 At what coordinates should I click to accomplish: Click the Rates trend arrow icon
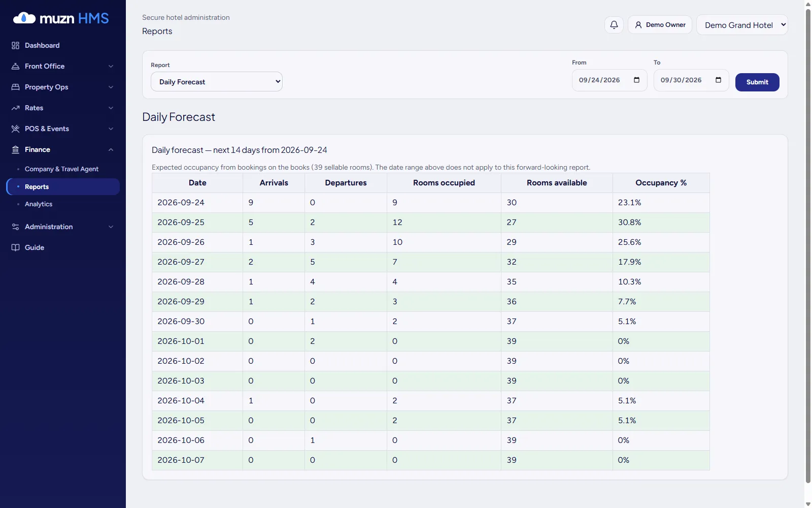(15, 108)
